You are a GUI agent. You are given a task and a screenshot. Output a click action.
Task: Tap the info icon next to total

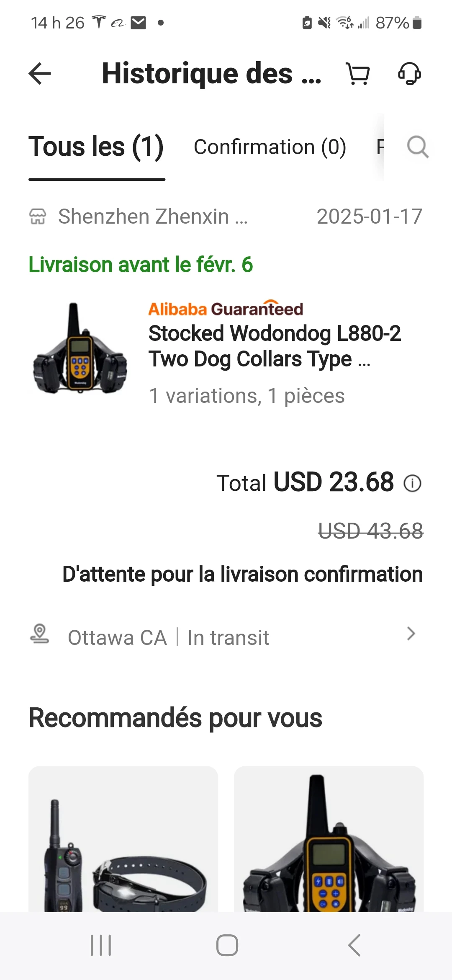[412, 483]
